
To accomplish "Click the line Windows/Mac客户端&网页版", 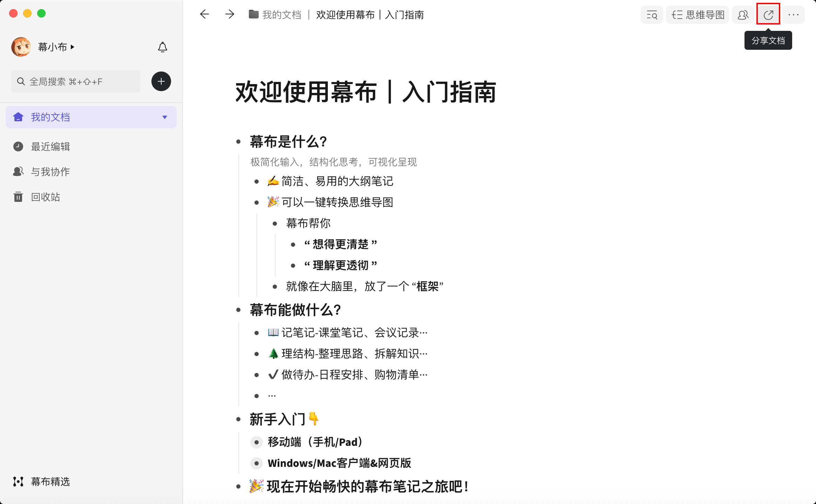I will click(339, 463).
